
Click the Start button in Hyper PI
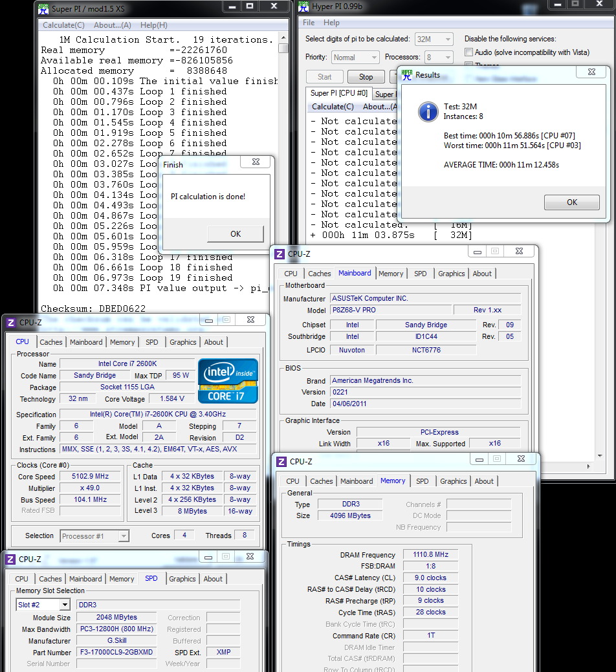point(325,77)
